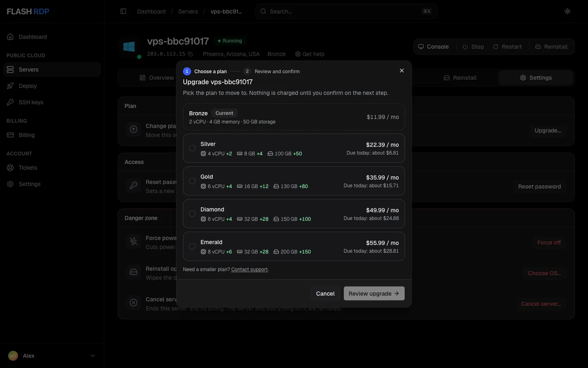Image resolution: width=588 pixels, height=368 pixels.
Task: Open Servers in the sidebar
Action: point(52,70)
